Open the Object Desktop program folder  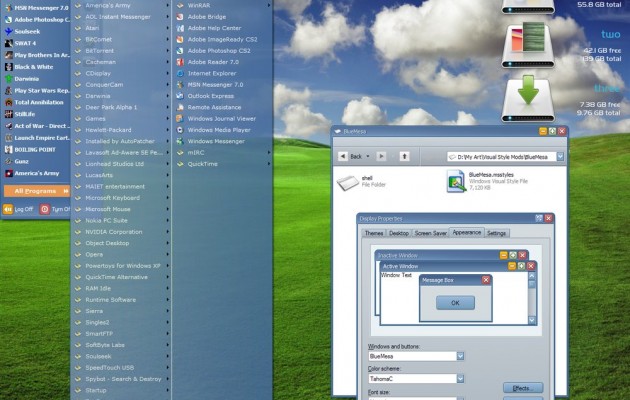coord(122,243)
